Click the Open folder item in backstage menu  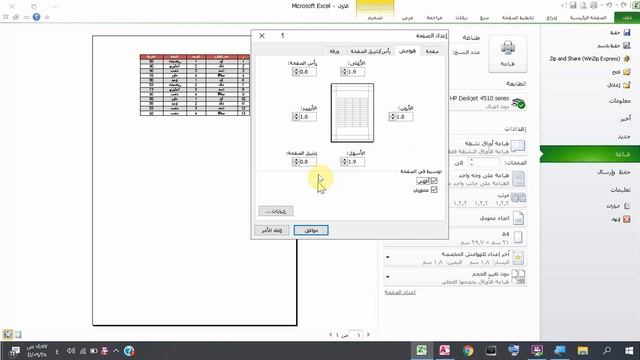(x=621, y=72)
